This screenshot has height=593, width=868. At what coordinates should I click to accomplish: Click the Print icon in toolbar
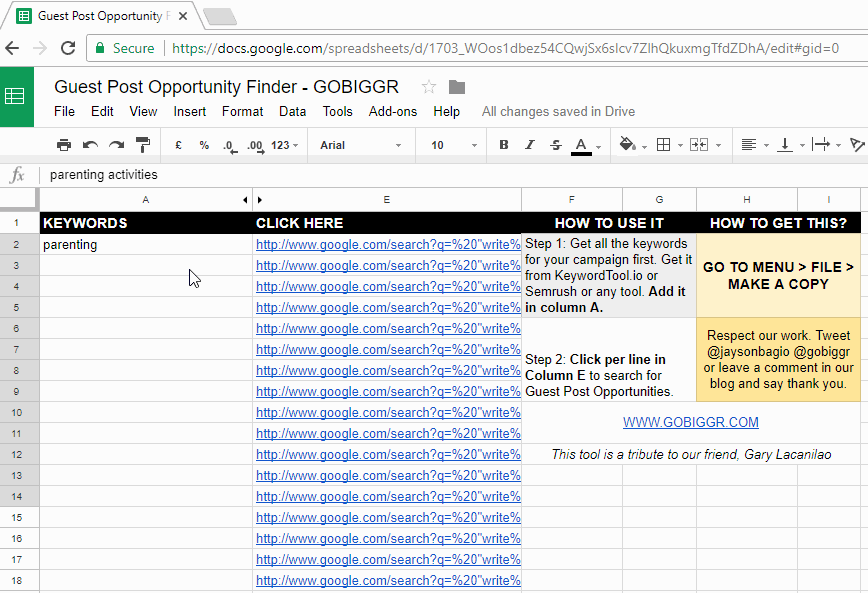tap(64, 145)
